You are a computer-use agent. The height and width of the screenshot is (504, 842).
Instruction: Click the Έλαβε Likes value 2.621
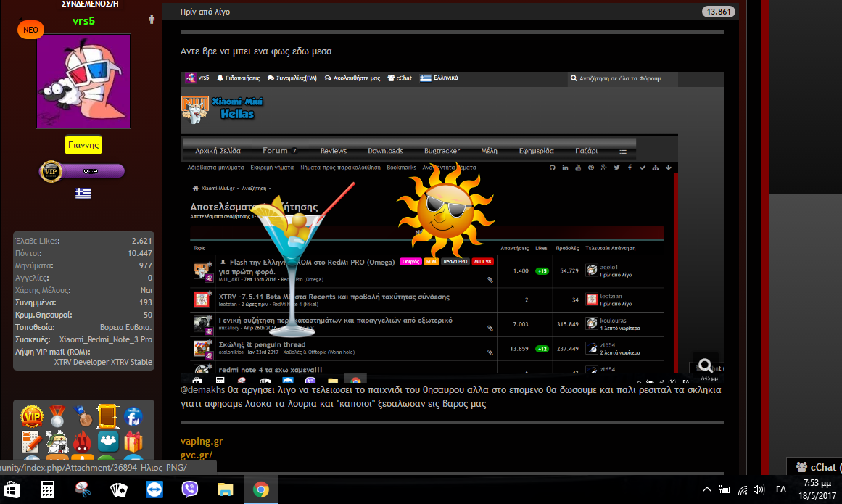(141, 241)
